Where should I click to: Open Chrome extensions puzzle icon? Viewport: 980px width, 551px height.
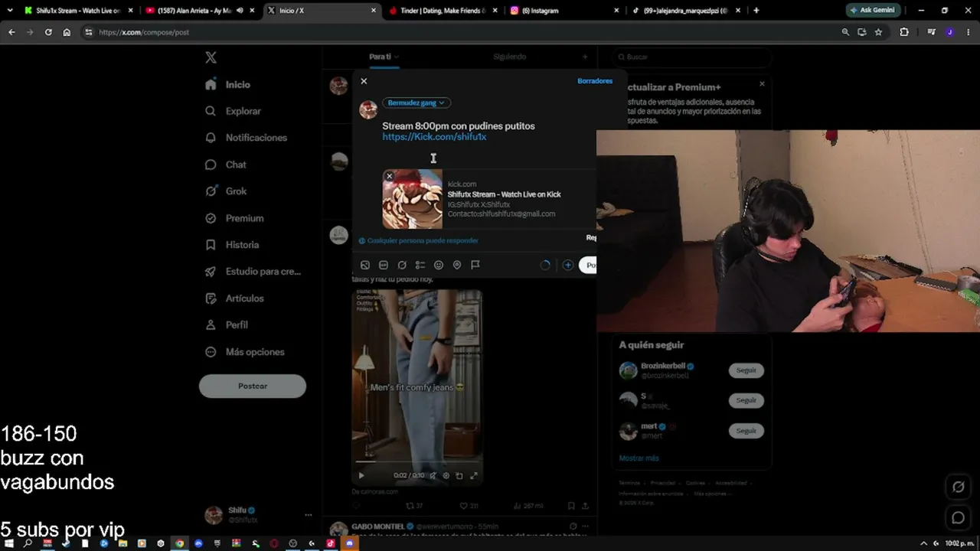click(904, 32)
